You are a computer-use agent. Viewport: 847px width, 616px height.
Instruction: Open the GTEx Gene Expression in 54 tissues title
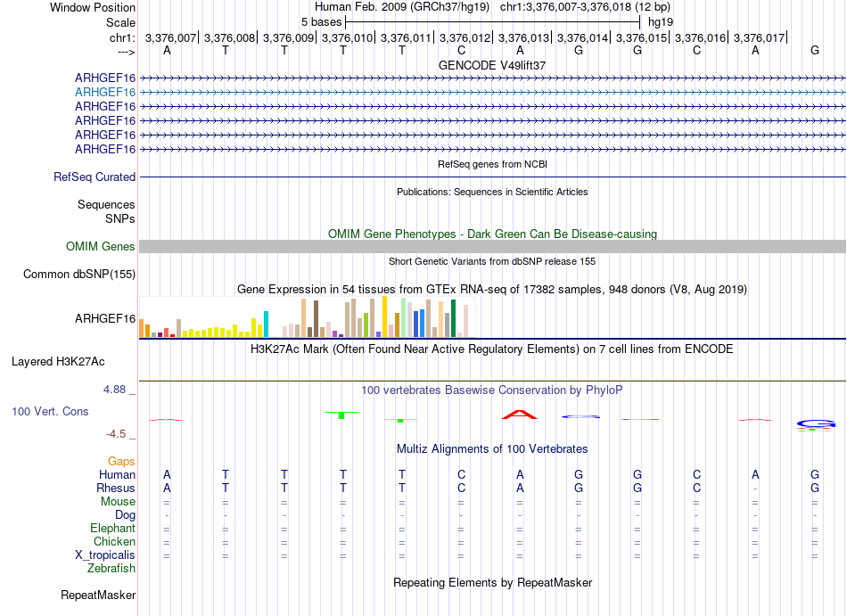[x=492, y=290]
